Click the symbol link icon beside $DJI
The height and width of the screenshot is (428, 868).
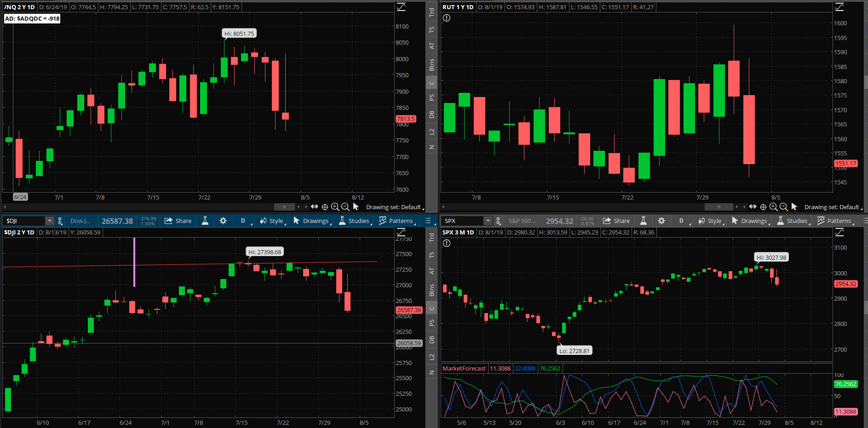pos(60,221)
